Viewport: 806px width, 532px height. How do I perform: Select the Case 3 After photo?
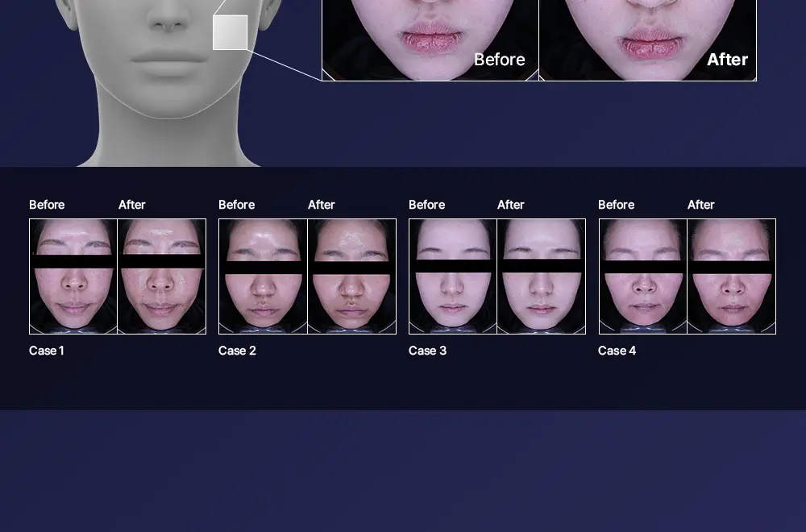[542, 276]
